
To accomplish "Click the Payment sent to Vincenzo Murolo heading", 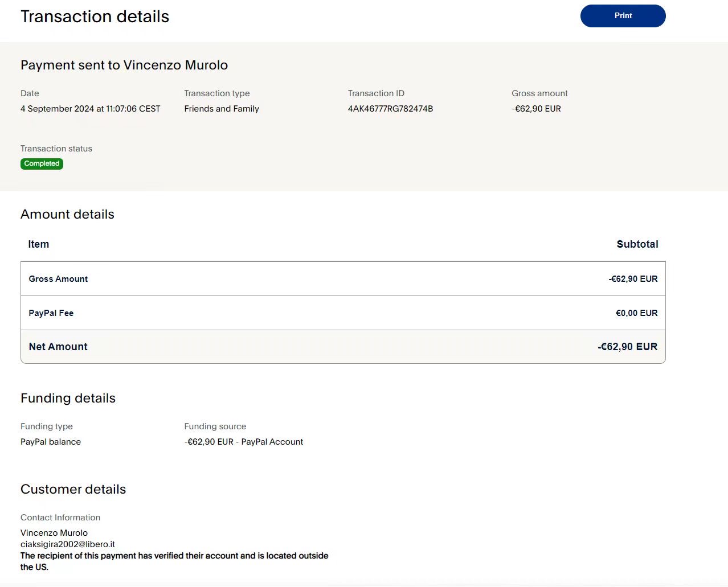I will click(x=124, y=65).
